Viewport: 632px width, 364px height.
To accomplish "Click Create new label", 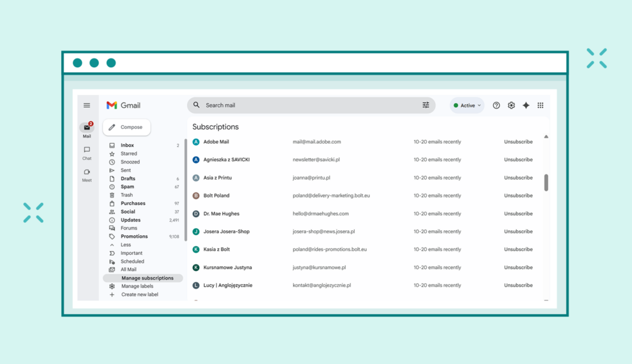I will (x=139, y=295).
